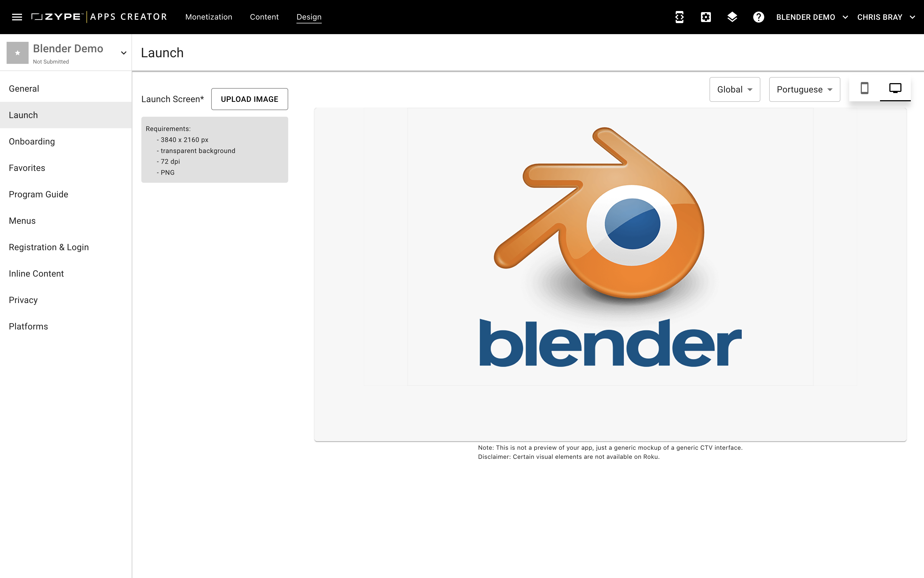Viewport: 924px width, 578px height.
Task: Click the Launch page heading
Action: click(162, 53)
